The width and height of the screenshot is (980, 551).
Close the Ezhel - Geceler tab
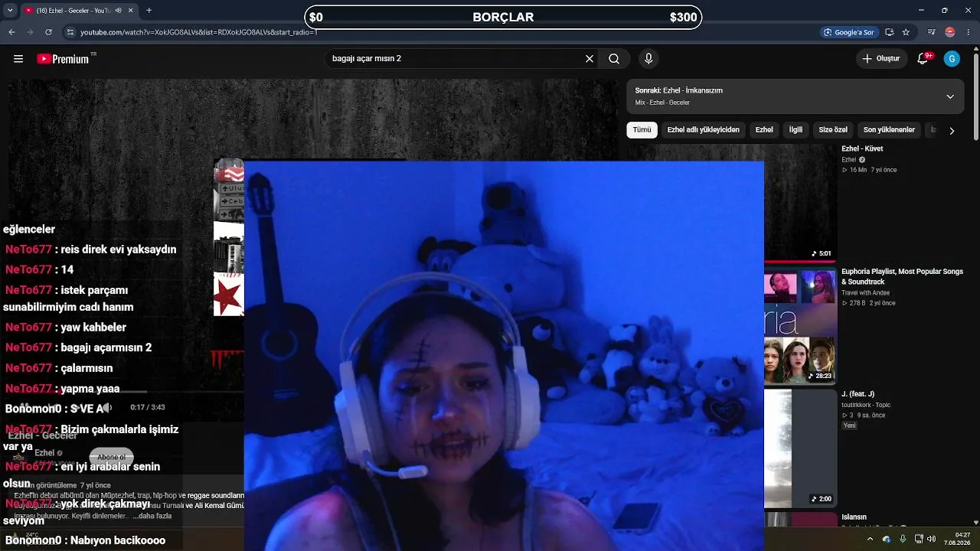coord(131,11)
